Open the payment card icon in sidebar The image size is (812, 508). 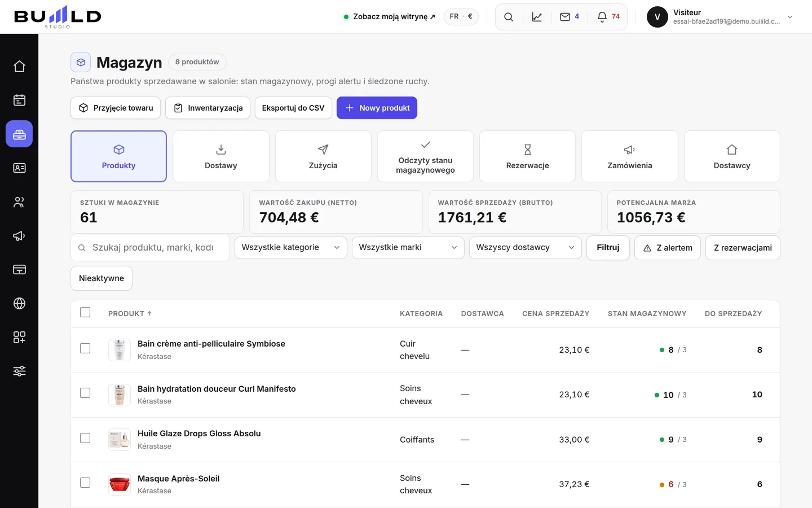pos(19,270)
